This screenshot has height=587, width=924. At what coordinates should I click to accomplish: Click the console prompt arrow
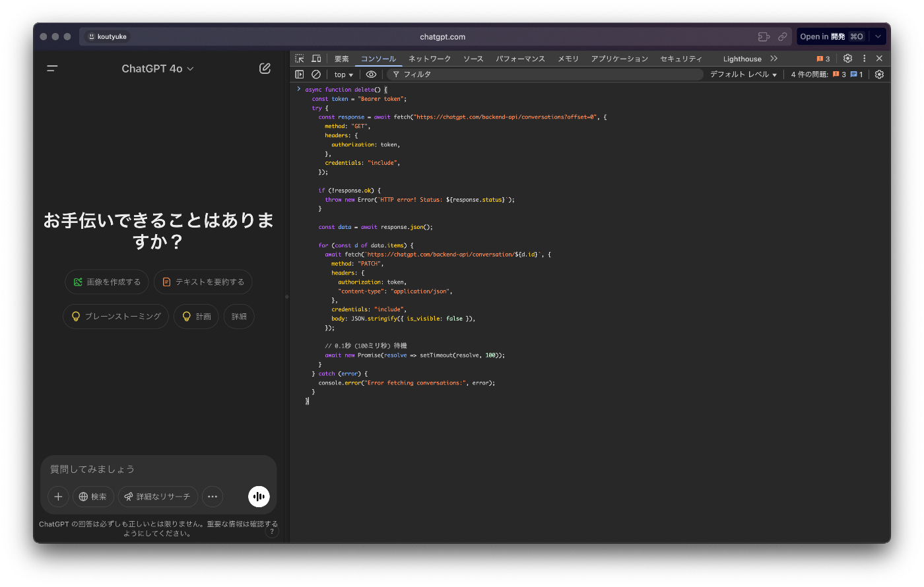point(299,89)
